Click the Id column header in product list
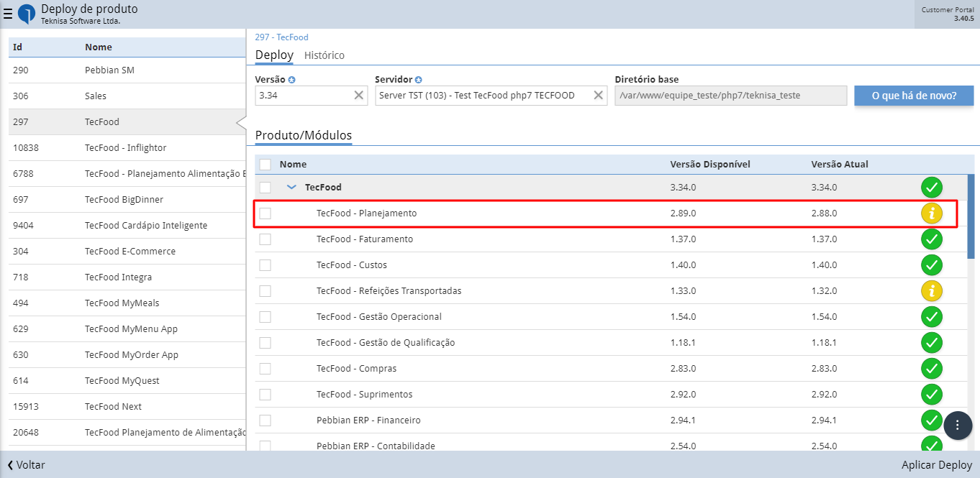This screenshot has width=980, height=478. tap(17, 47)
